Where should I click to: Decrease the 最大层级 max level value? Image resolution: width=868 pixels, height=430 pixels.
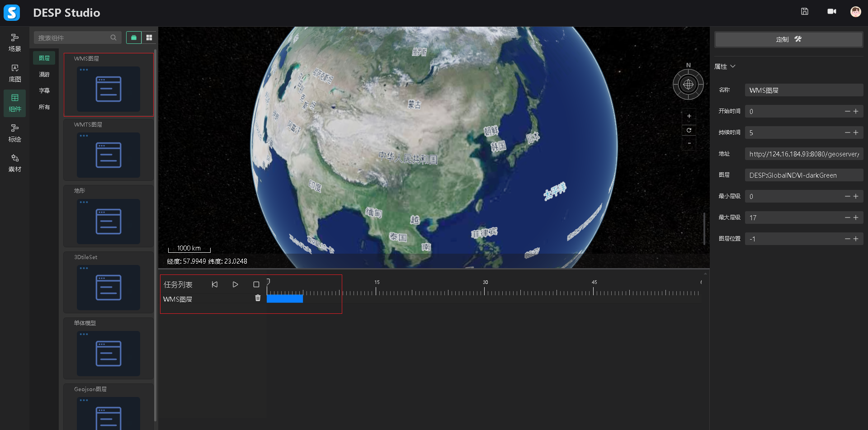847,217
